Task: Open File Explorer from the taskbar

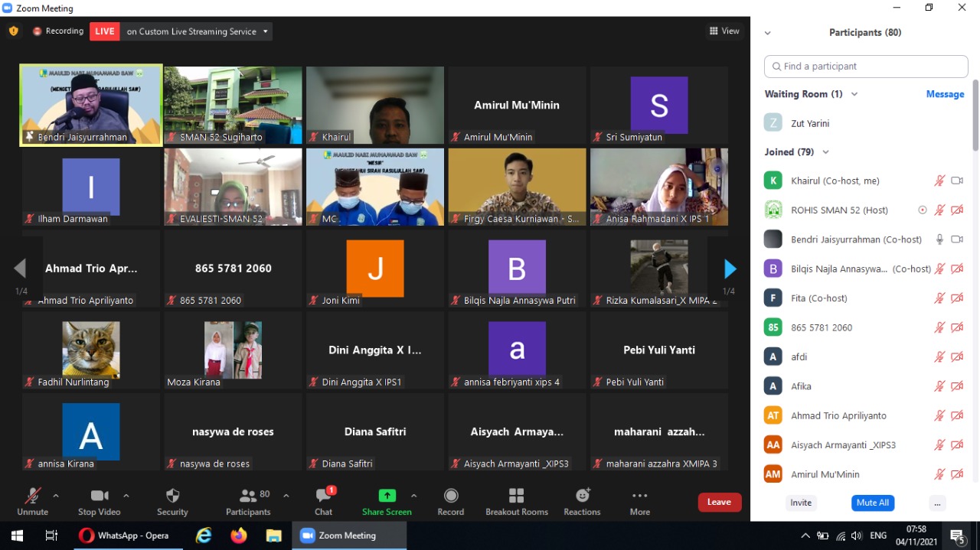Action: pyautogui.click(x=273, y=535)
